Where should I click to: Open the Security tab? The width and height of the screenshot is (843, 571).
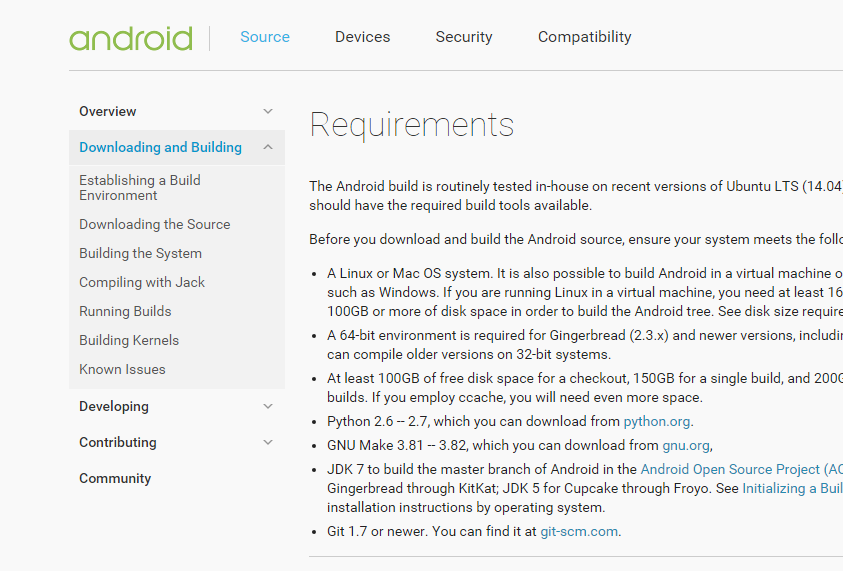tap(463, 37)
